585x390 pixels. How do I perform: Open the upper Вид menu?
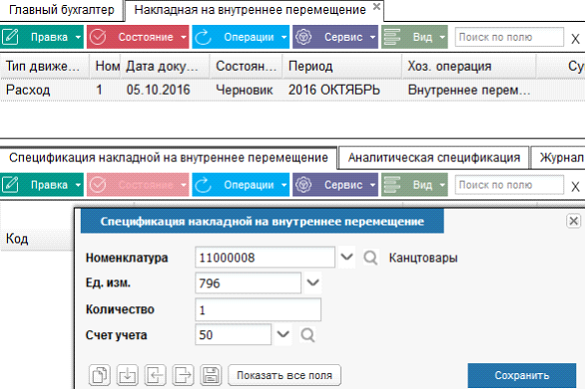pos(414,37)
